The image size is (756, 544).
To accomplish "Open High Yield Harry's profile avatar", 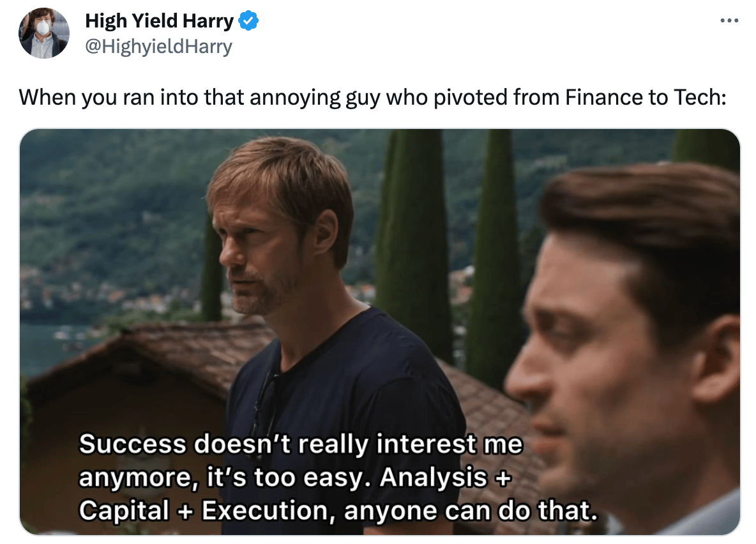I will (44, 34).
